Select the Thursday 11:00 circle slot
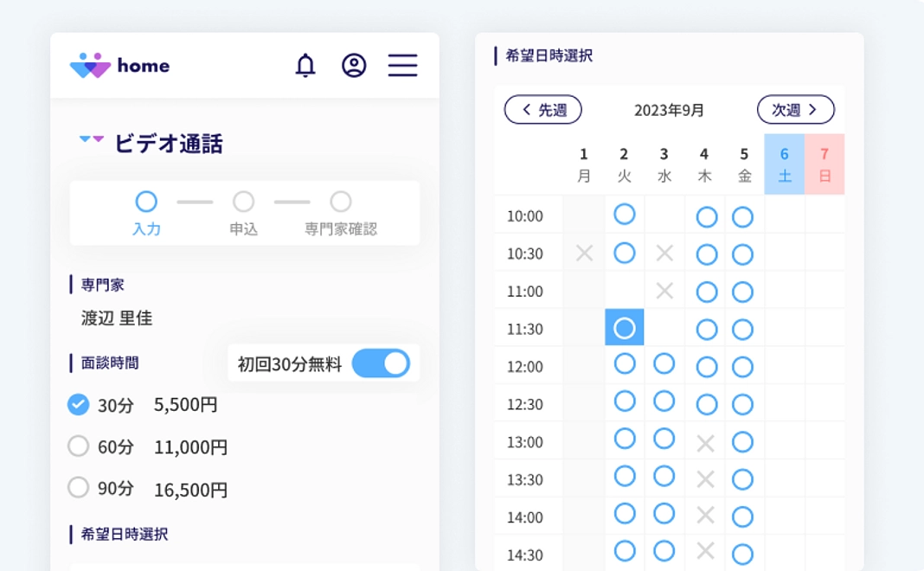This screenshot has width=924, height=571. [707, 292]
